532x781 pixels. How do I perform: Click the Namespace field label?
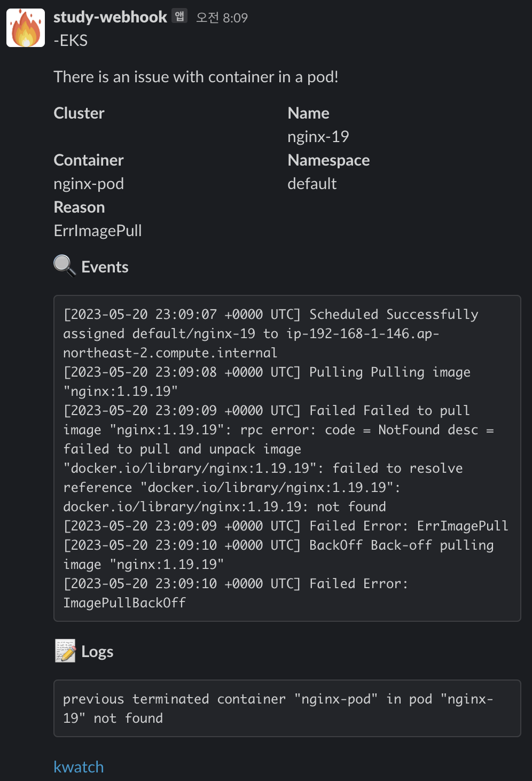point(328,160)
